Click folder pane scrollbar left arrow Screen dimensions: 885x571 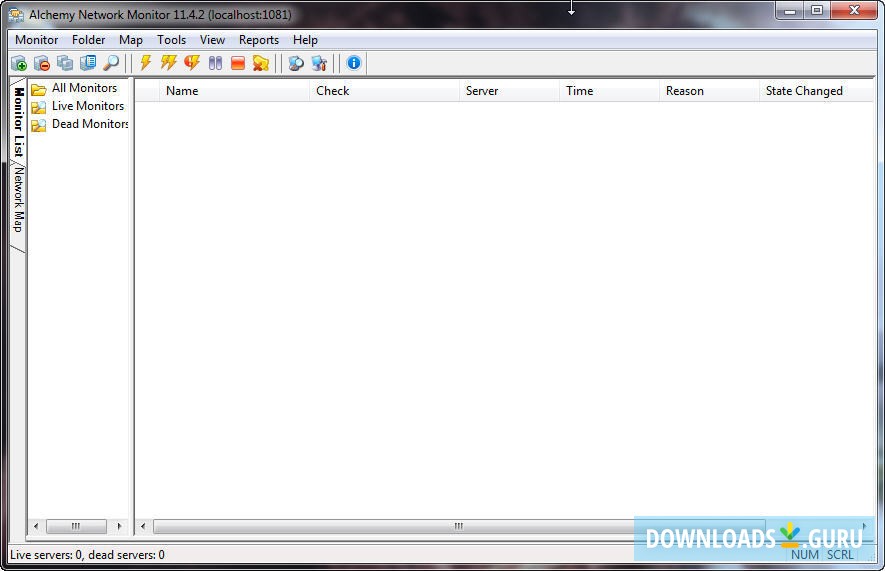pos(36,526)
